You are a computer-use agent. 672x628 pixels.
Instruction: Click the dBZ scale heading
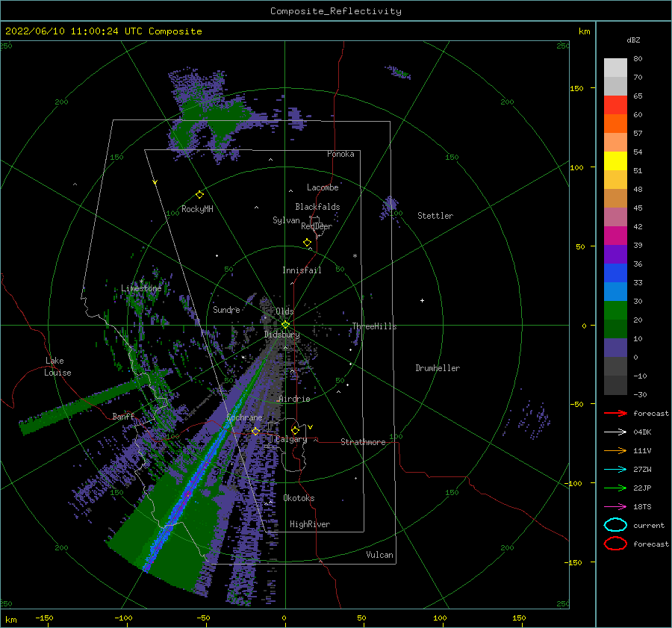click(x=633, y=40)
